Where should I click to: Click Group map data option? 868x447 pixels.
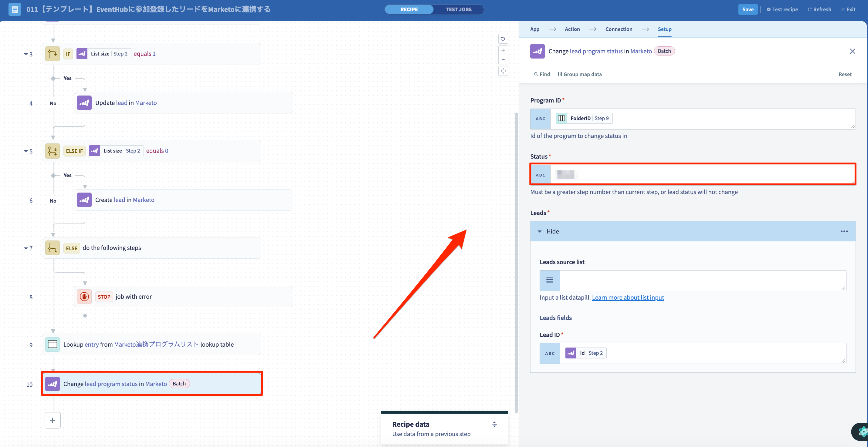click(x=580, y=74)
